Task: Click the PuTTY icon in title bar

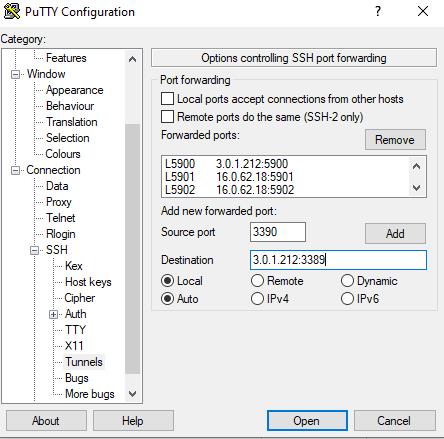Action: [x=12, y=11]
